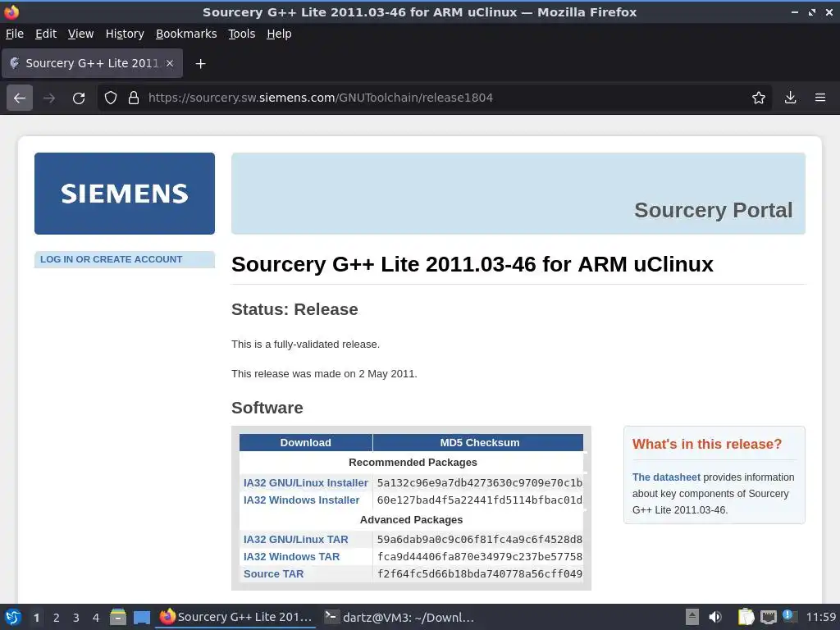The width and height of the screenshot is (840, 630).
Task: Open the notification alert tray icon
Action: pyautogui.click(x=789, y=616)
